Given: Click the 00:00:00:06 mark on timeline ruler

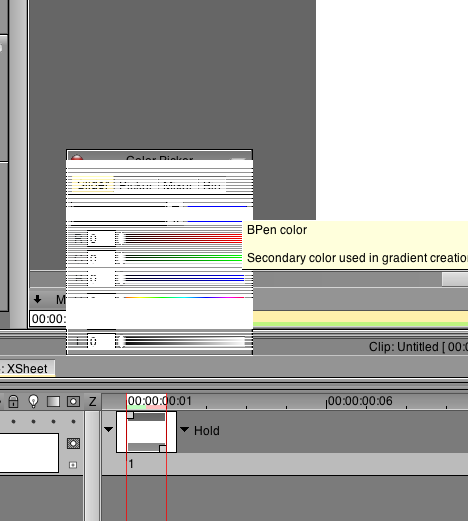Looking at the screenshot, I should click(x=360, y=401).
